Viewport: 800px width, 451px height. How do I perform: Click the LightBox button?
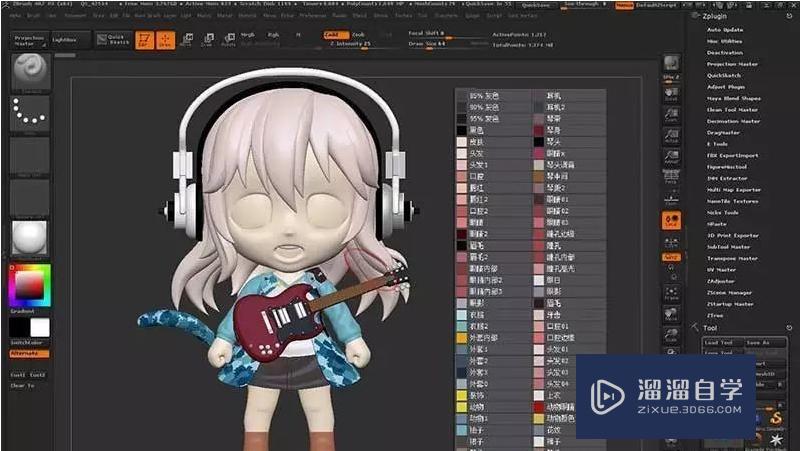click(x=64, y=39)
